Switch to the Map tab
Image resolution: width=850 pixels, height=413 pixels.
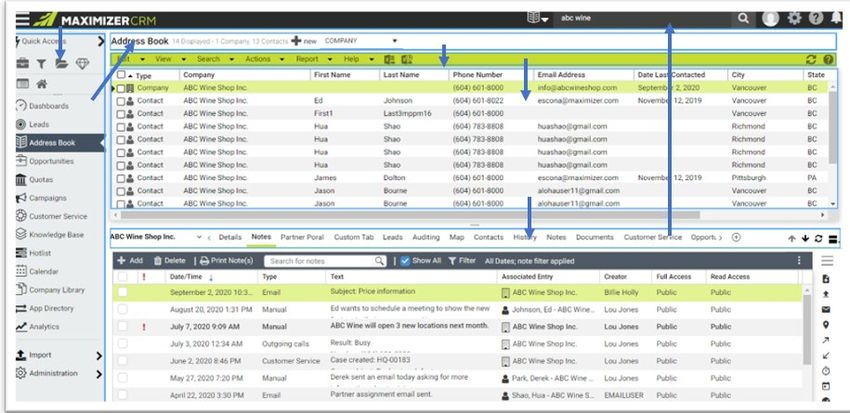pyautogui.click(x=456, y=237)
